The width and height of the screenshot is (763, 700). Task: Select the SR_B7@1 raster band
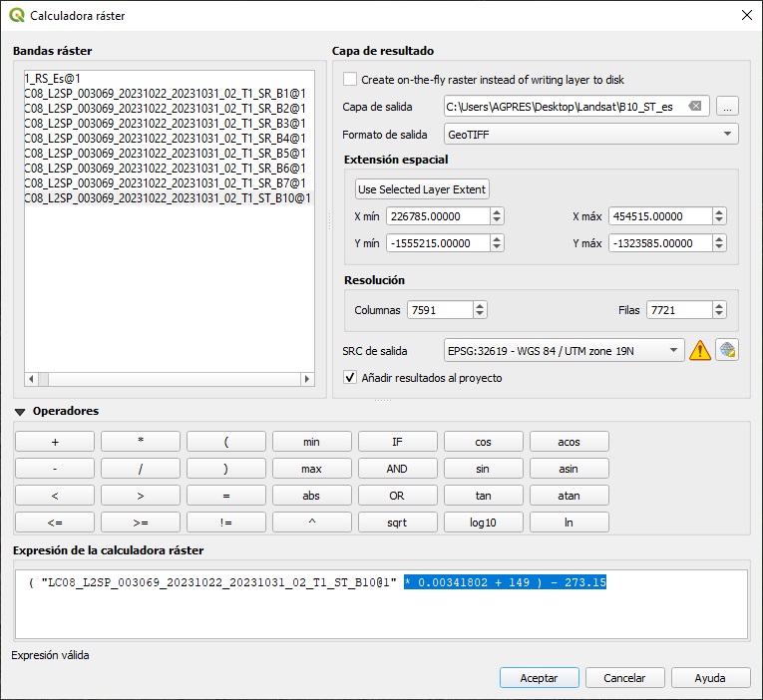(169, 182)
